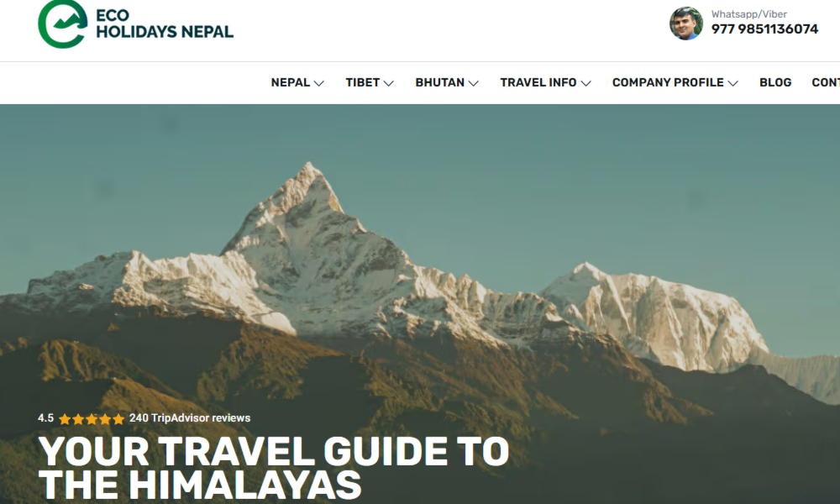Click the Eco Holidays Nepal logo text
This screenshot has height=504, width=840.
pyautogui.click(x=165, y=24)
